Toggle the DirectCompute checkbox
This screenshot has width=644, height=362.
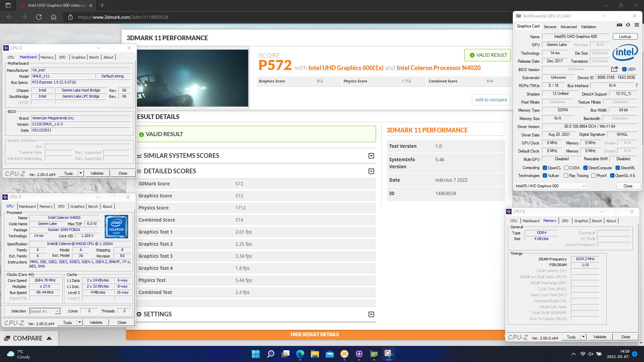585,168
